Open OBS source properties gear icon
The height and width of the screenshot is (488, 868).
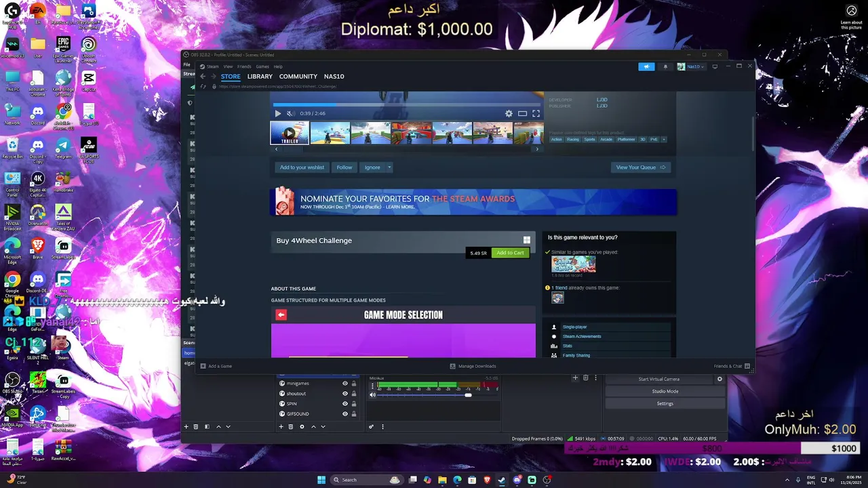click(x=302, y=426)
